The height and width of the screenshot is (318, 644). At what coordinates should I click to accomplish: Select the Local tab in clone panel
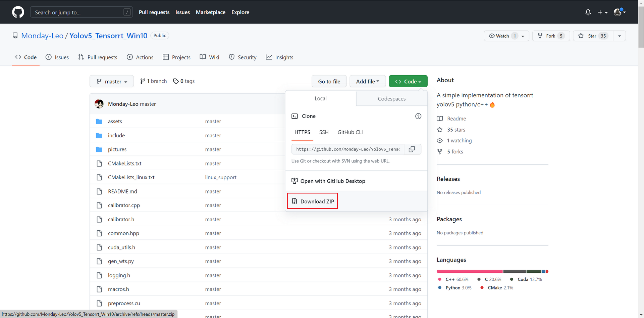321,98
